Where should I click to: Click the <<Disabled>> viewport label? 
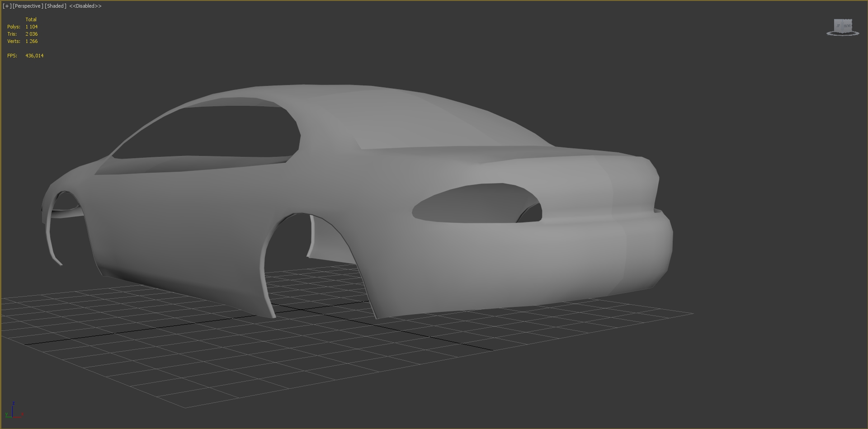click(x=85, y=6)
